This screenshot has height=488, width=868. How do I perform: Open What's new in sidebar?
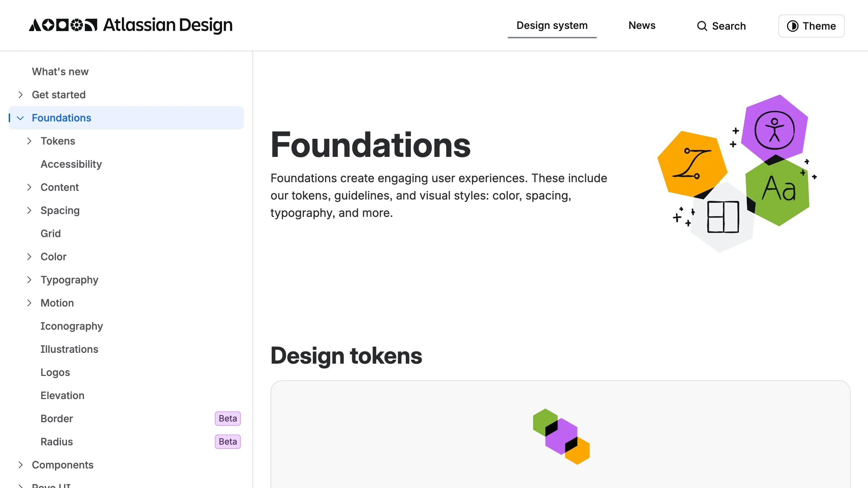60,72
